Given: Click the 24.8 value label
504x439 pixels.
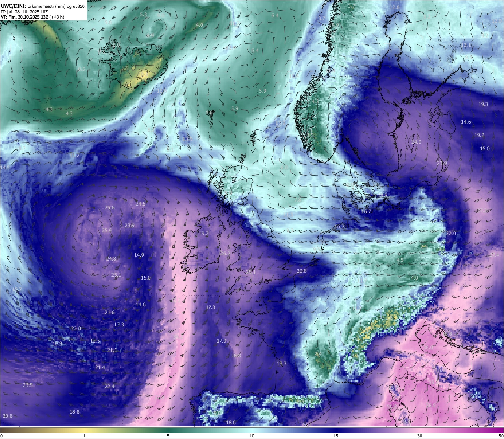Looking at the screenshot, I should (x=111, y=259).
